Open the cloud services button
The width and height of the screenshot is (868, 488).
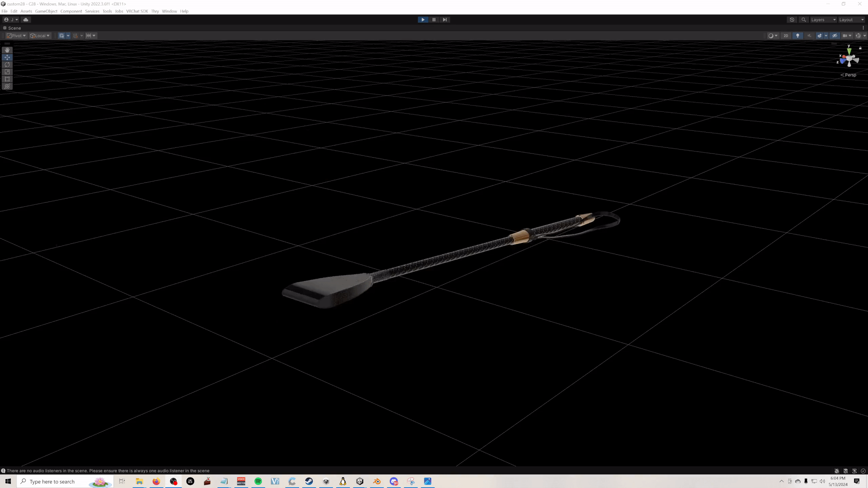[x=26, y=19]
